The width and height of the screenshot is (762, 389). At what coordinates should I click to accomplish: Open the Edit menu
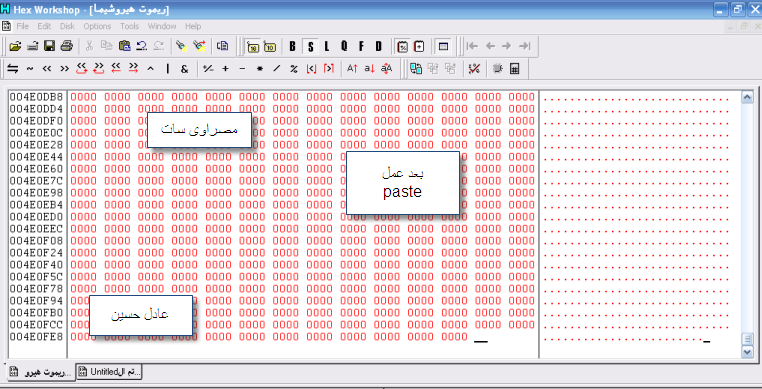tap(44, 26)
